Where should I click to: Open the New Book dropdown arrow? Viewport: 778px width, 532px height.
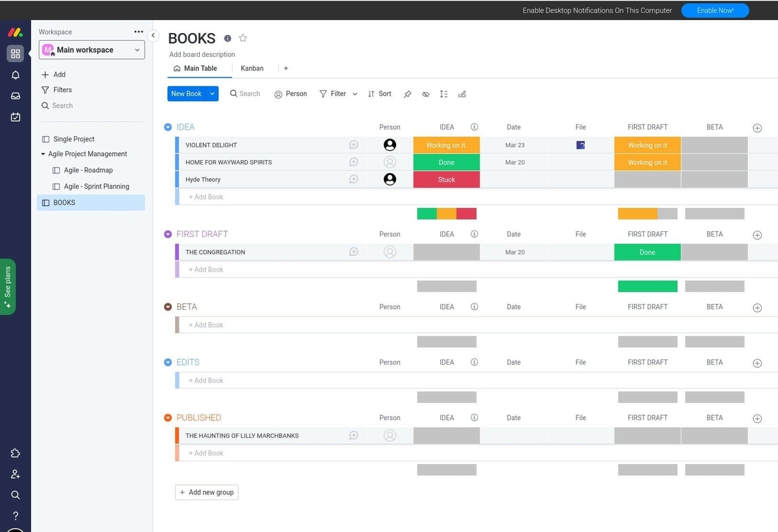(x=211, y=93)
